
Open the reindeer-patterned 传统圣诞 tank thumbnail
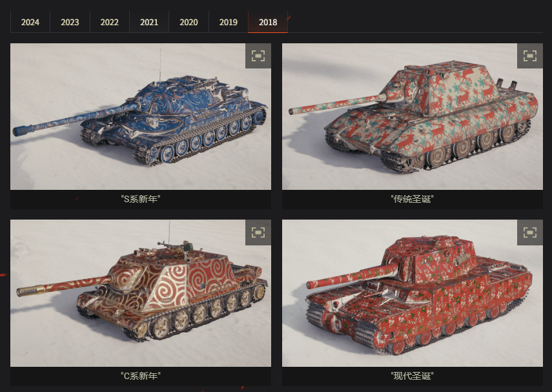coord(413,117)
